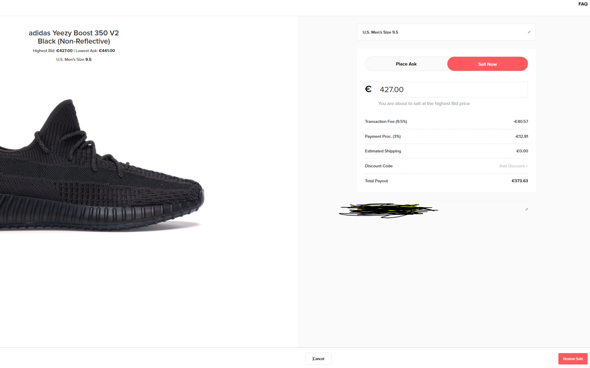Image resolution: width=590 pixels, height=368 pixels.
Task: Open the FAQ link
Action: tap(582, 4)
